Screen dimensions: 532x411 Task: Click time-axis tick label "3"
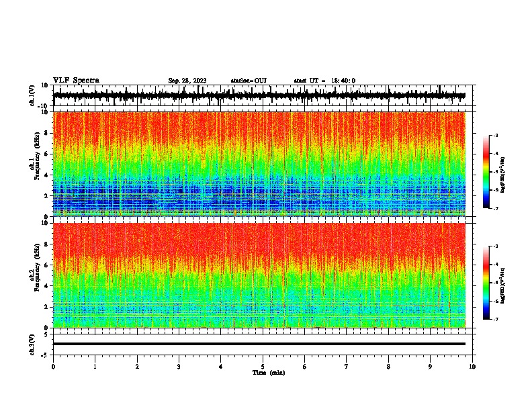click(x=179, y=367)
